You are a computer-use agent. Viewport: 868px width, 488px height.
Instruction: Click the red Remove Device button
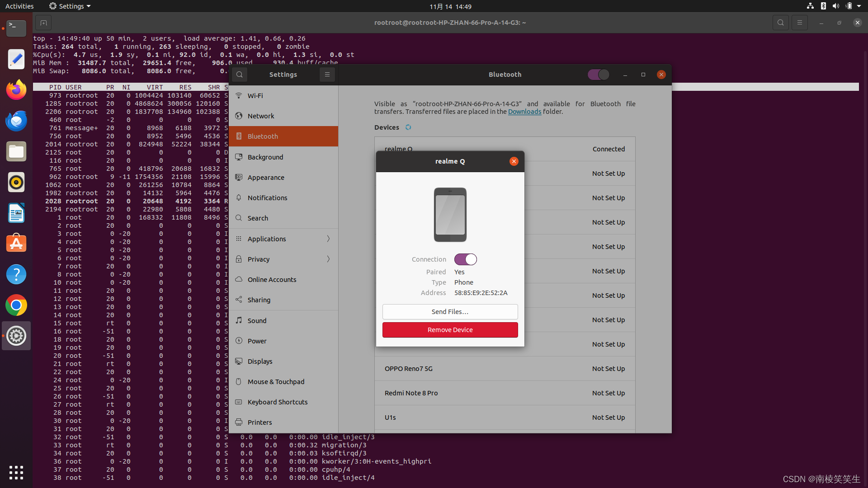click(450, 330)
